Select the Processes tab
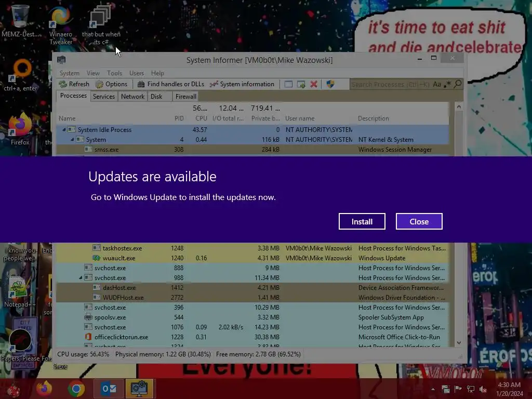The image size is (532, 399). coord(73,96)
